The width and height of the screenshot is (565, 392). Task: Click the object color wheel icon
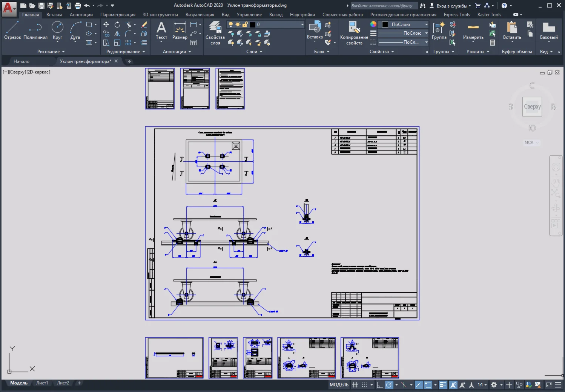coord(373,24)
